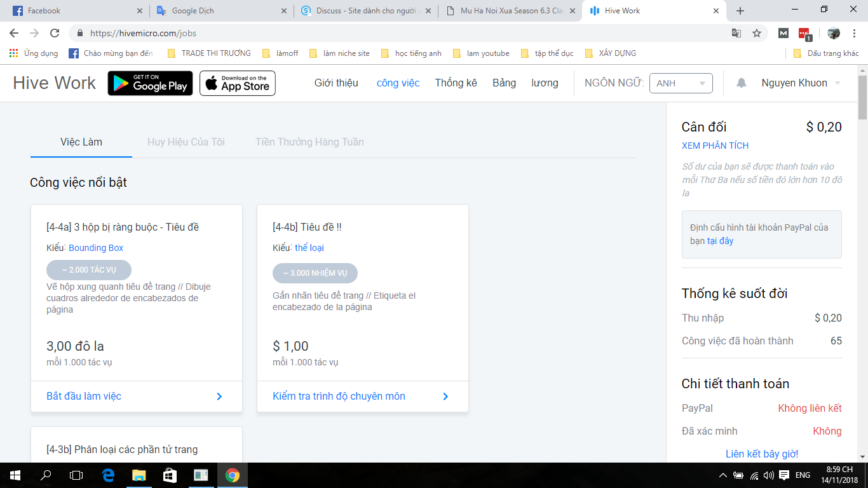Click the notification bell icon
868x488 pixels.
pos(742,83)
